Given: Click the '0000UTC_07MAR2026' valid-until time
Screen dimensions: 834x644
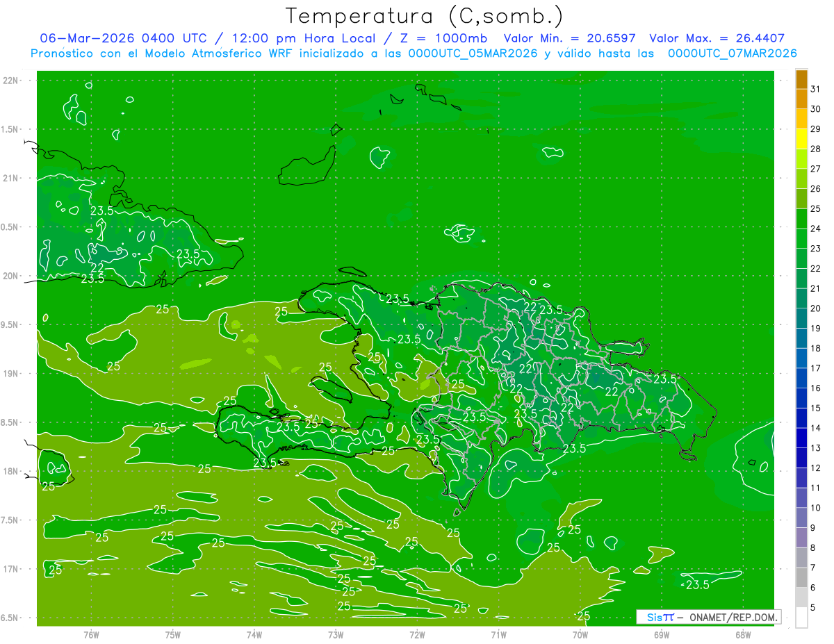Looking at the screenshot, I should click(x=732, y=53).
